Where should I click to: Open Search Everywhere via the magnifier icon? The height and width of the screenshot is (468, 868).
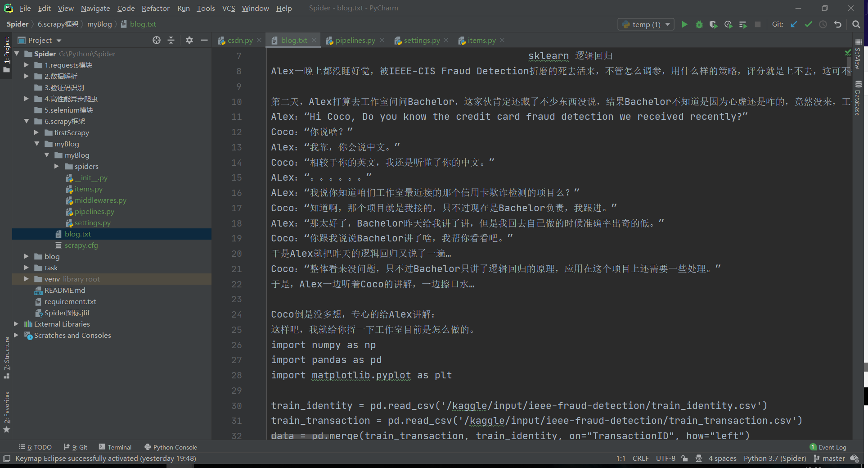pyautogui.click(x=856, y=24)
